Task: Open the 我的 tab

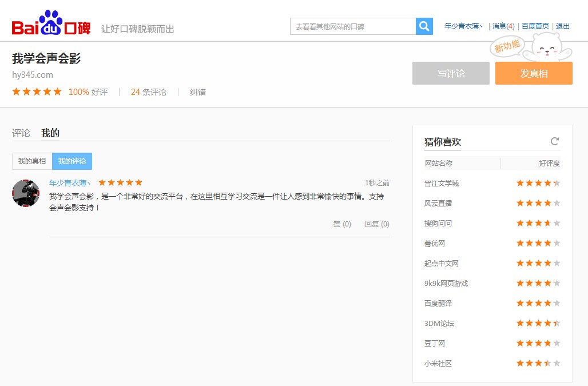Action: [50, 133]
